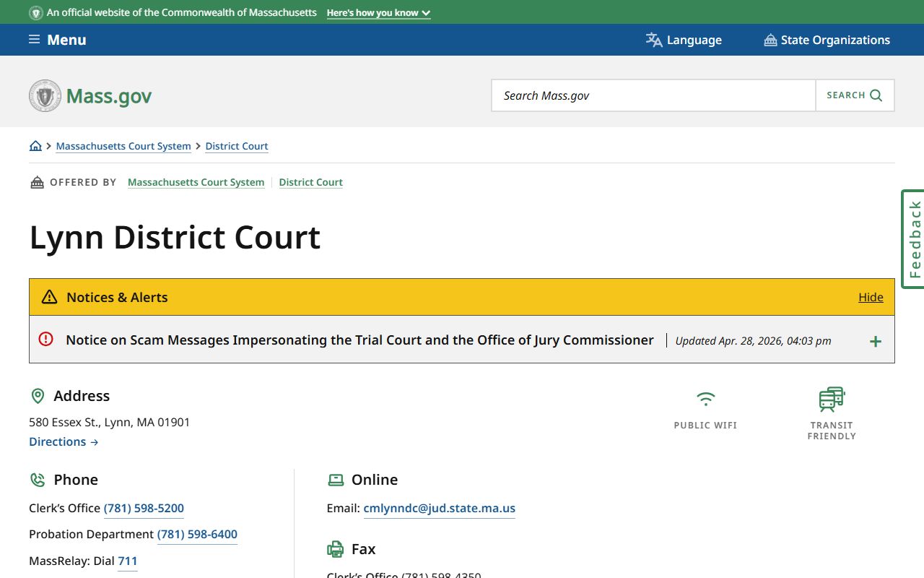Expand the scam notice with plus icon
Screen dimensions: 924x578
point(876,341)
